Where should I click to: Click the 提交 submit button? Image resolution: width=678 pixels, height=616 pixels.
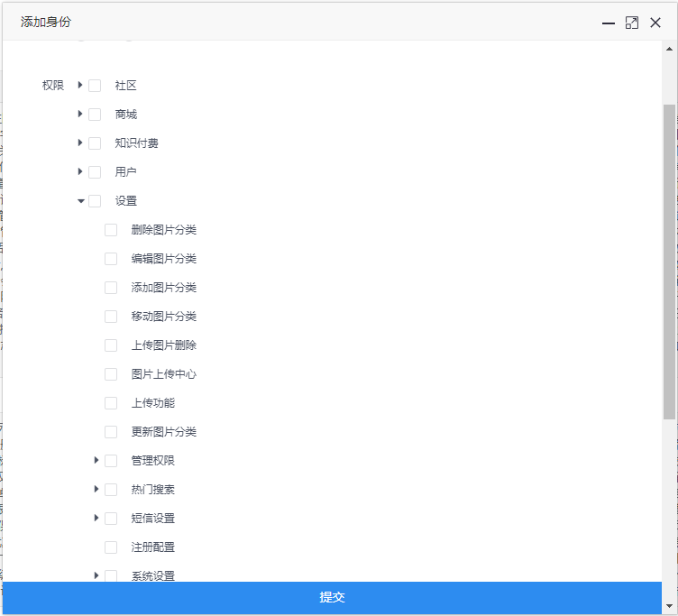[x=332, y=597]
